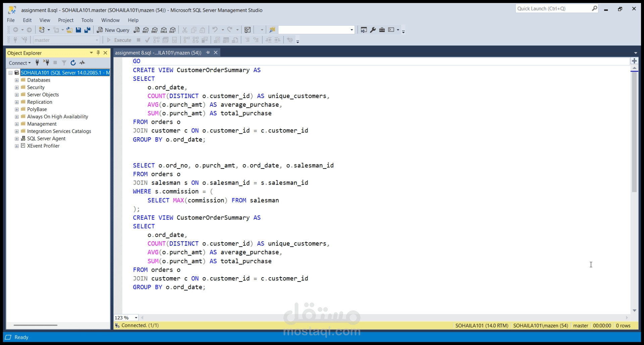
Task: Open the Object Explorer window options arrow
Action: [x=91, y=53]
